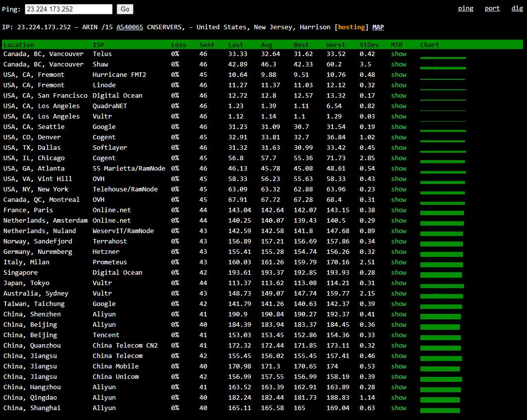
Task: Click the StDev column header
Action: (369, 45)
